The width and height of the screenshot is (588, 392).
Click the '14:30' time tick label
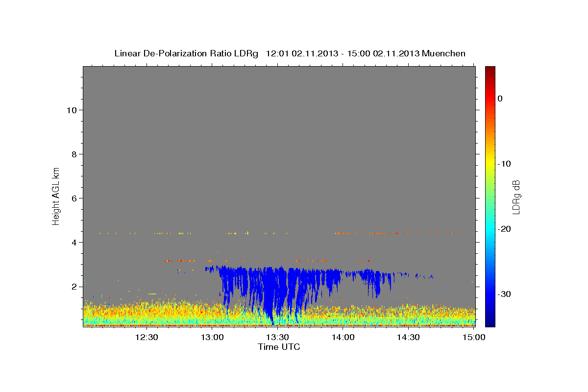[x=408, y=337]
